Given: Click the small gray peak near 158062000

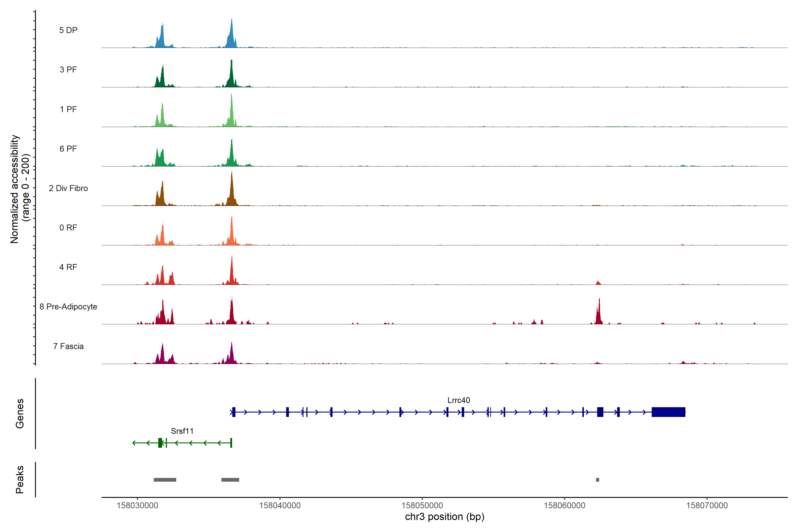Looking at the screenshot, I should [x=597, y=480].
